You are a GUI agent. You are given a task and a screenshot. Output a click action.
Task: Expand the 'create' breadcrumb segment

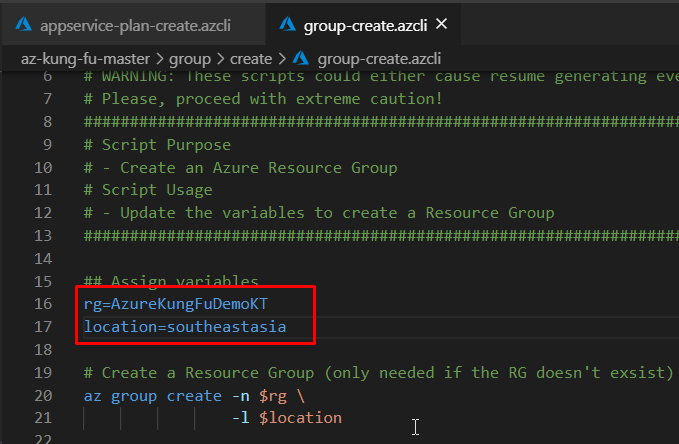coord(251,59)
